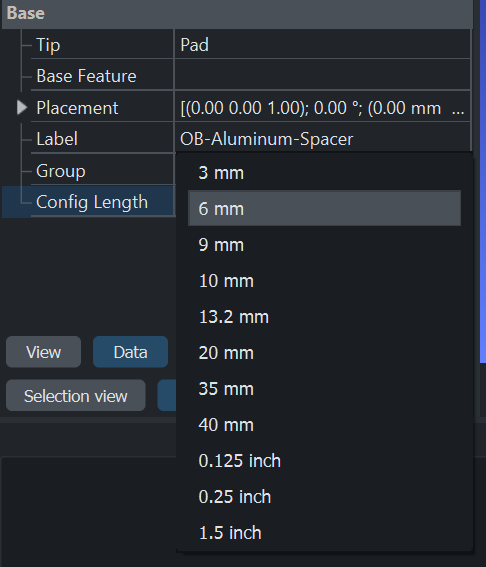
Task: Choose the 6 mm length option
Action: (x=324, y=208)
